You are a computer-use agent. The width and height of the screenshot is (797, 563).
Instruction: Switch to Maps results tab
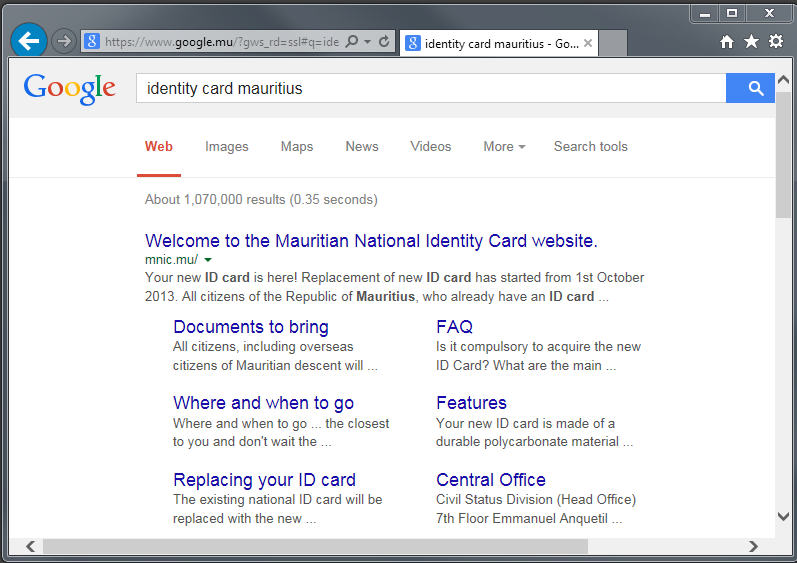pos(297,146)
